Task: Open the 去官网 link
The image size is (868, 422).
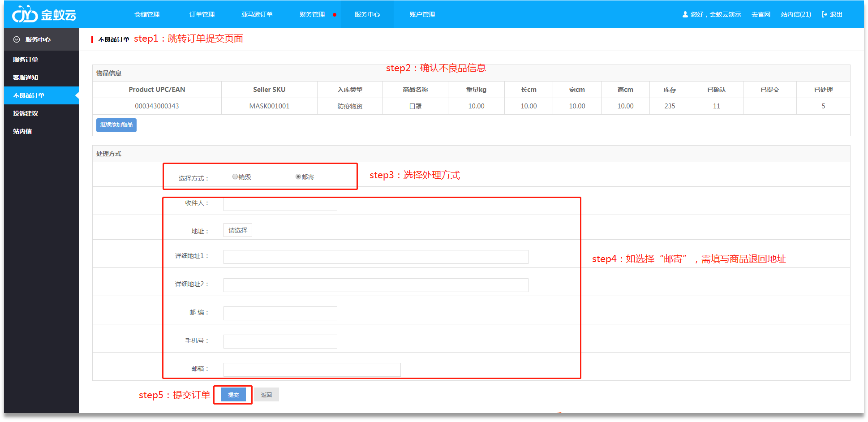Action: 761,14
